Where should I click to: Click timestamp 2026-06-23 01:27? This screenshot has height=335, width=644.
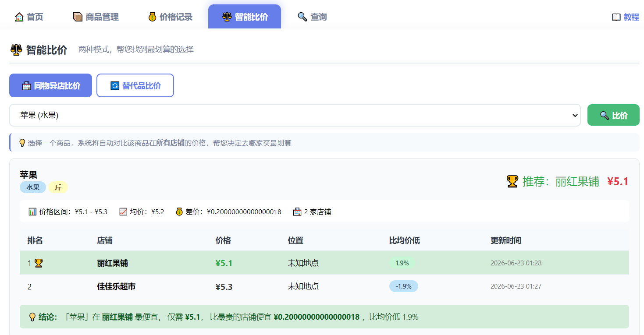click(x=516, y=286)
